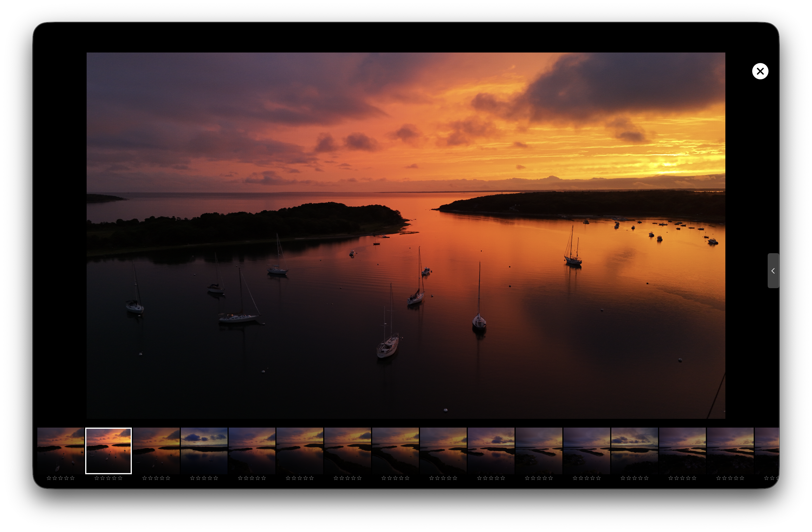Open the partially visible last thumbnail

(766, 450)
